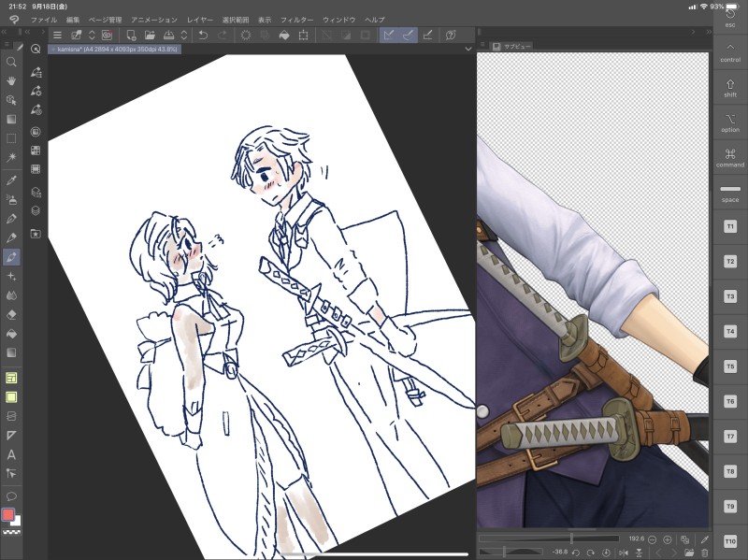Select the Decoration sparkle tool
Image resolution: width=748 pixels, height=560 pixels.
11,276
